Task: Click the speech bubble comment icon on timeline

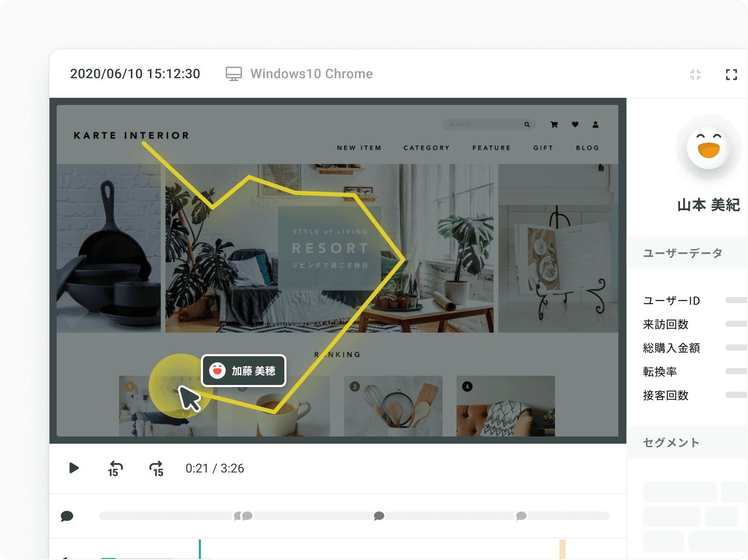Action: tap(67, 516)
